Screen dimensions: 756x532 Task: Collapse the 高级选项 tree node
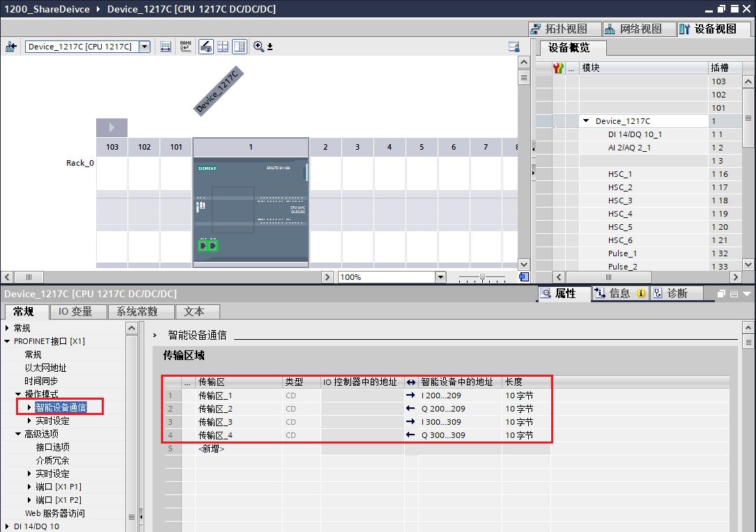18,435
